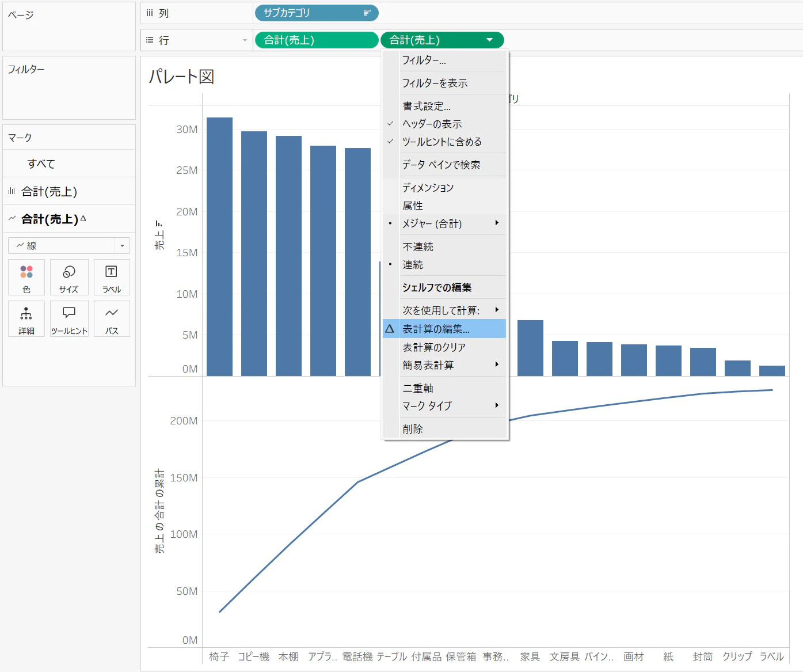Click the ラベル bar in the chart

[772, 371]
